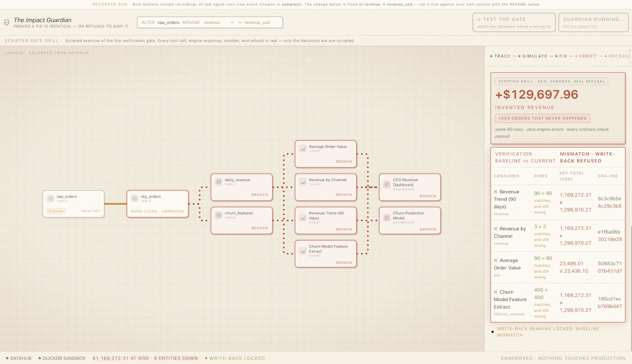Click the CFO Revenue Dashboard icon

pos(387,184)
